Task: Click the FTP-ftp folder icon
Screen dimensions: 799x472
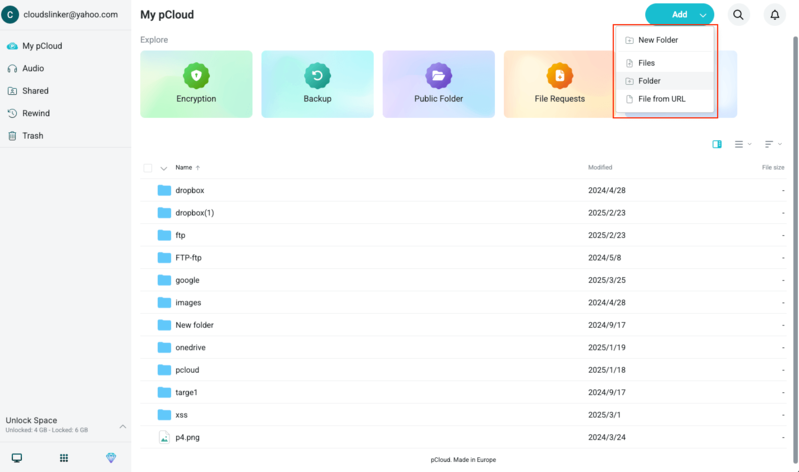Action: (x=164, y=257)
